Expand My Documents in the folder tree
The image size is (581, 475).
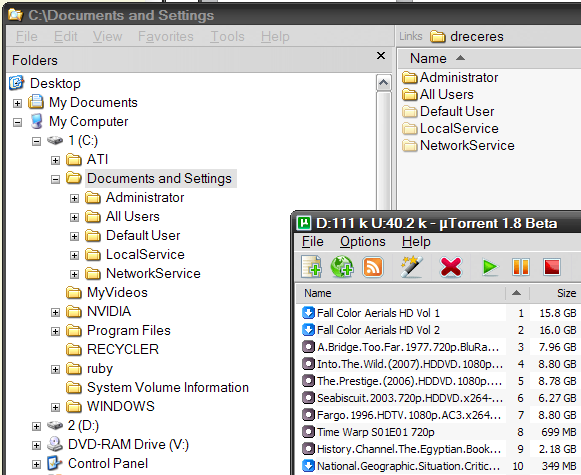coord(17,103)
